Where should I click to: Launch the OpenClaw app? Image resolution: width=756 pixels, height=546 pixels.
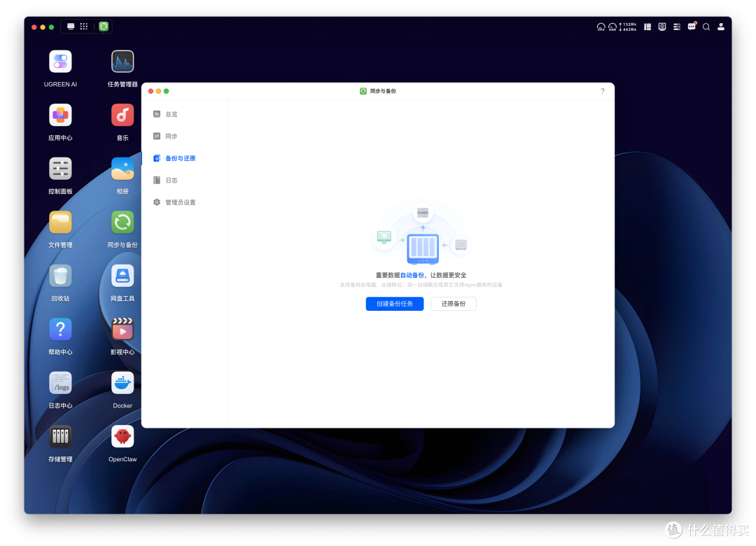click(122, 437)
